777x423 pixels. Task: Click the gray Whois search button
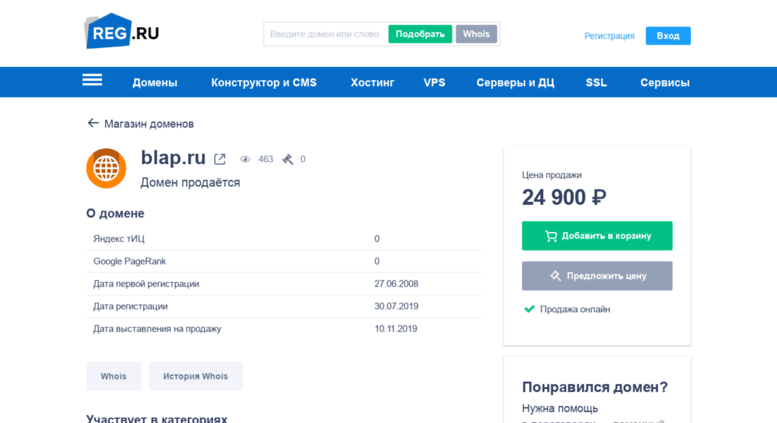pyautogui.click(x=476, y=34)
